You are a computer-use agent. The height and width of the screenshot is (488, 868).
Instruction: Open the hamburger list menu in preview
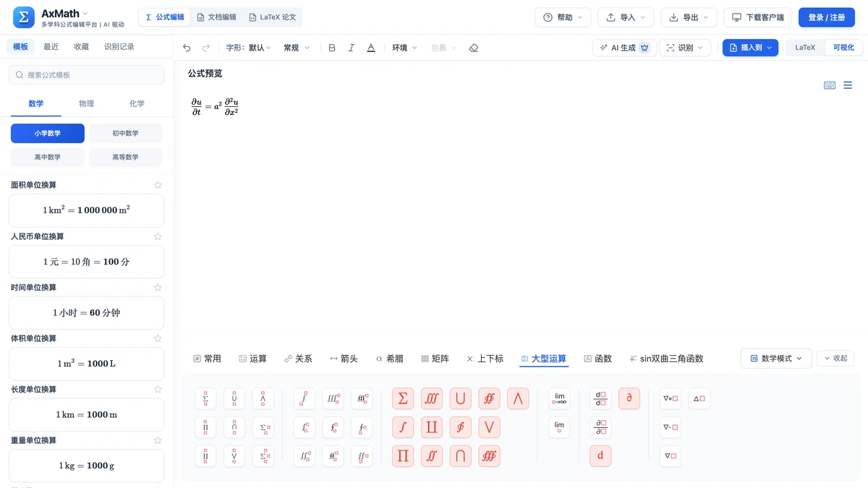[x=848, y=85]
